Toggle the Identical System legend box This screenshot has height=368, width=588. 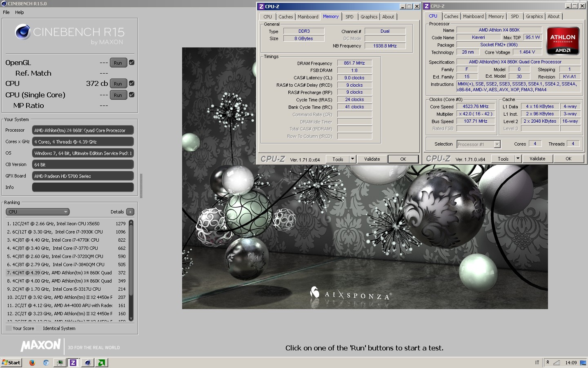(39, 328)
